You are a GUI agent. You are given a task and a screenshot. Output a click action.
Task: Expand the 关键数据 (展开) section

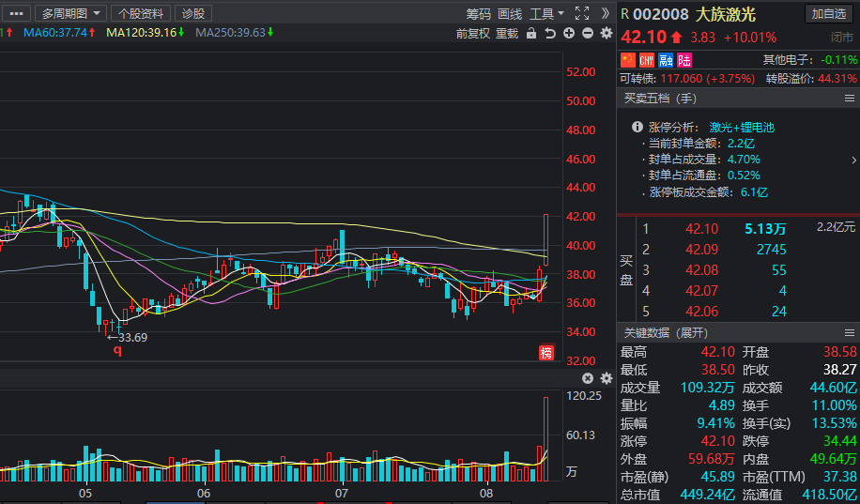point(666,333)
